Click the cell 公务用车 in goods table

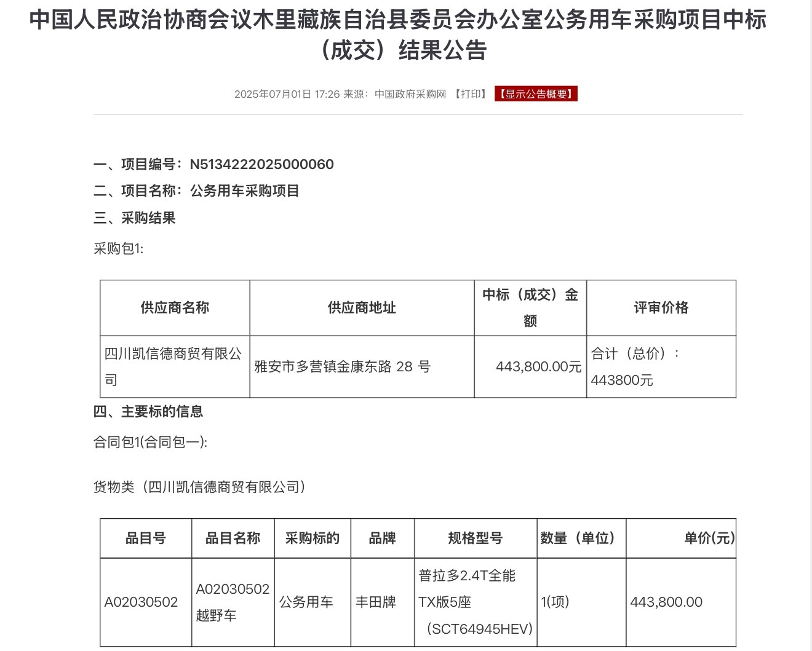pyautogui.click(x=312, y=602)
